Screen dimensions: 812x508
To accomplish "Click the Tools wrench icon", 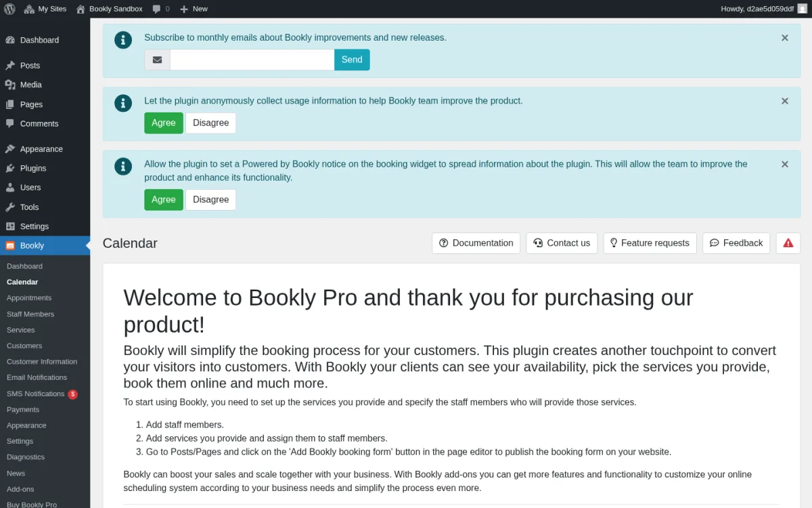I will pyautogui.click(x=10, y=207).
